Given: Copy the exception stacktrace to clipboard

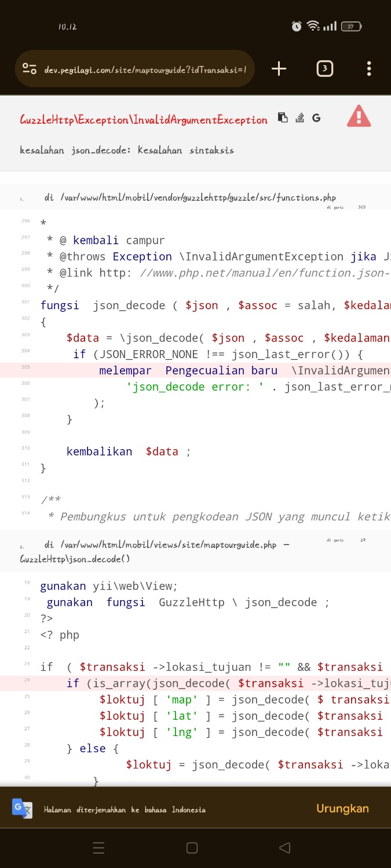Looking at the screenshot, I should click(x=283, y=117).
